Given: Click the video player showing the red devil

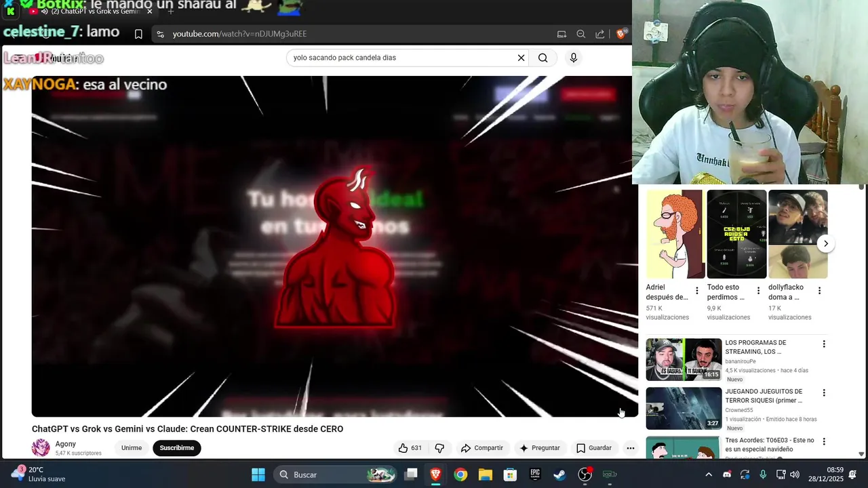Looking at the screenshot, I should [335, 246].
